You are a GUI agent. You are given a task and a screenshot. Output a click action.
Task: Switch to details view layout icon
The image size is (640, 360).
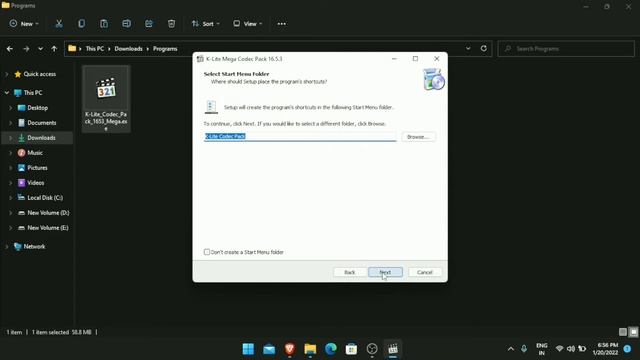622,332
